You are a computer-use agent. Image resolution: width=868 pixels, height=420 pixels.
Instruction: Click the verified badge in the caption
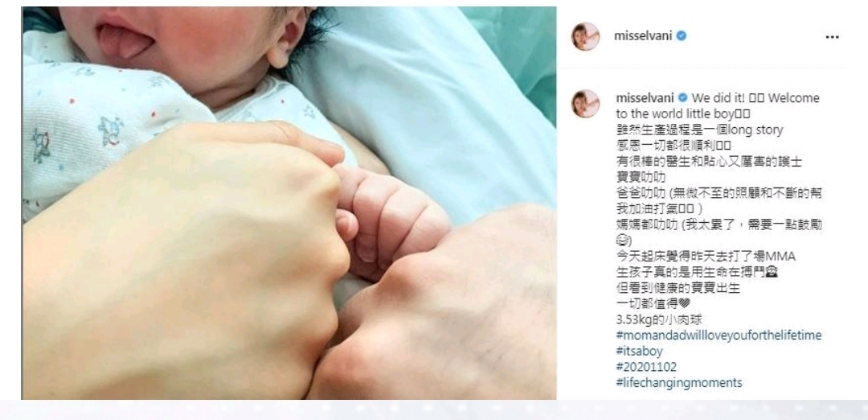682,98
